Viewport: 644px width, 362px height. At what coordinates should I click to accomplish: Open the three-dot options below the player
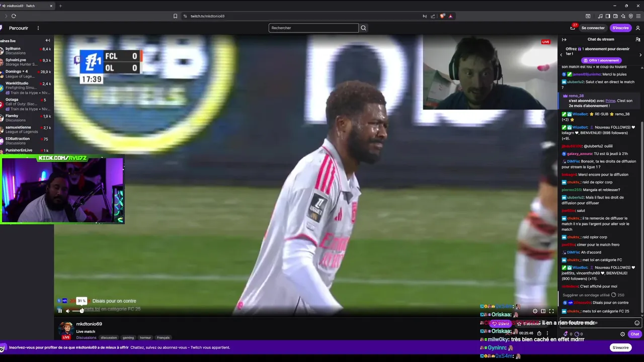pyautogui.click(x=547, y=333)
